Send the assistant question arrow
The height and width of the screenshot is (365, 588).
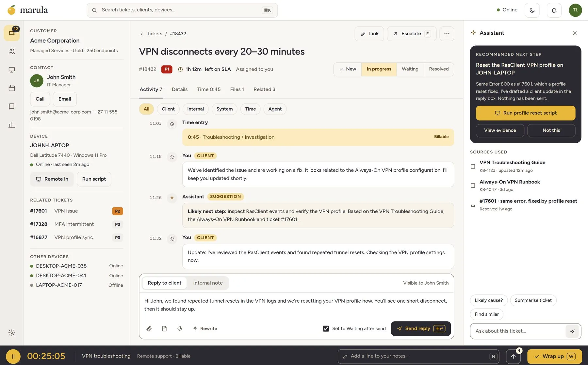pyautogui.click(x=572, y=331)
